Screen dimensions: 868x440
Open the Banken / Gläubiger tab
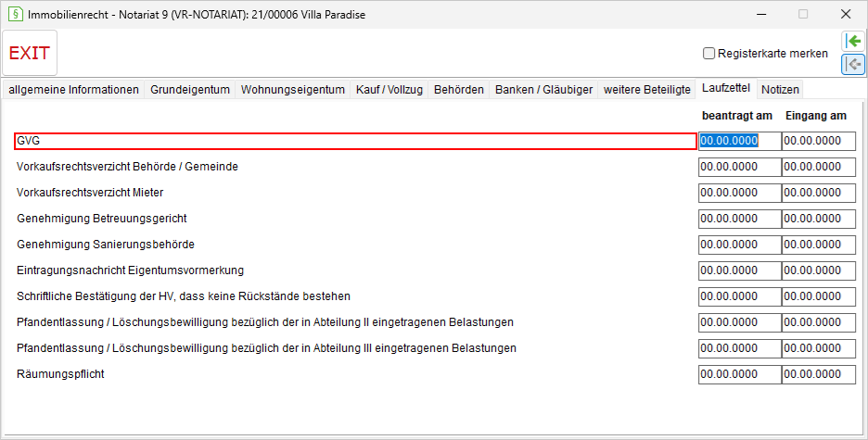(543, 90)
